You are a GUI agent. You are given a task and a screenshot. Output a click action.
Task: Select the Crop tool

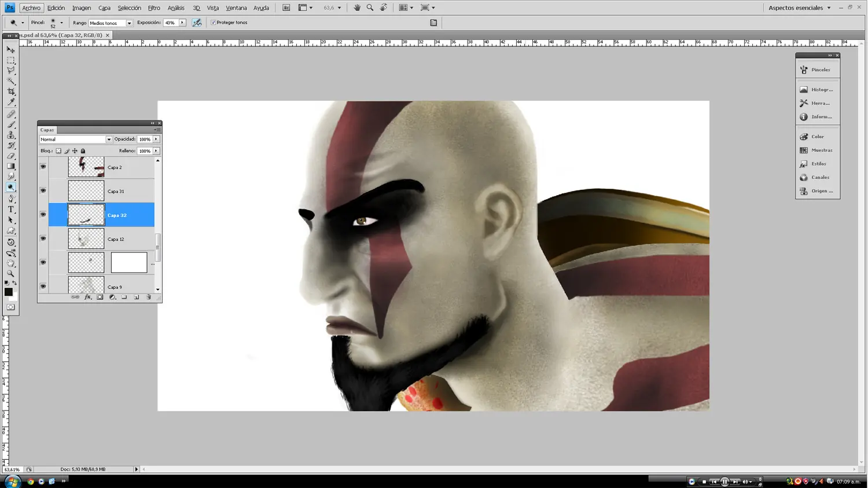click(x=11, y=91)
